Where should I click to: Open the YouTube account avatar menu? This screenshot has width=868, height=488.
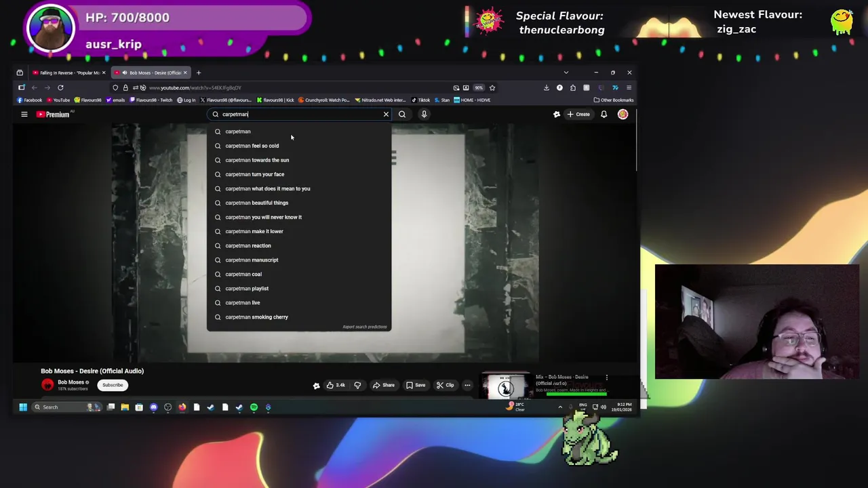click(x=623, y=115)
